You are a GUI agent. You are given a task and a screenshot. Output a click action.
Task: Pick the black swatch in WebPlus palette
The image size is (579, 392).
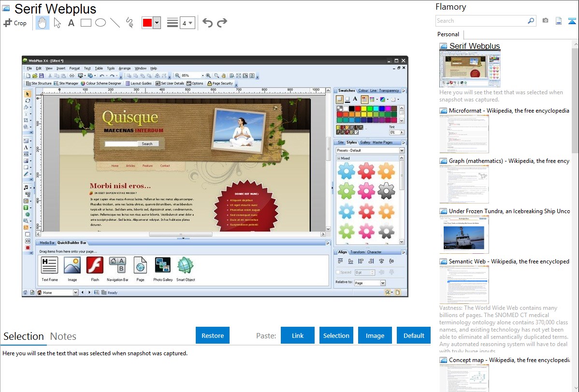click(351, 109)
